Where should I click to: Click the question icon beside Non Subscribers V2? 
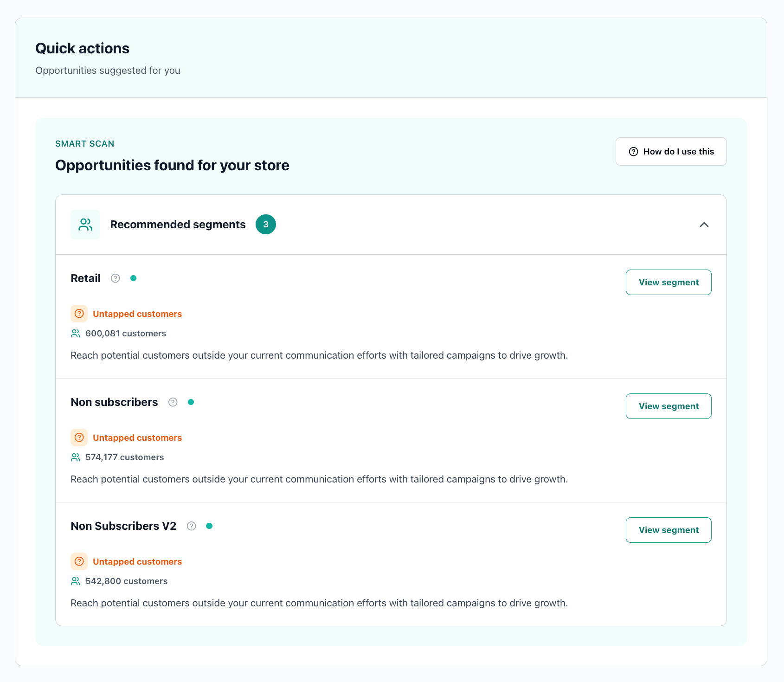click(191, 526)
